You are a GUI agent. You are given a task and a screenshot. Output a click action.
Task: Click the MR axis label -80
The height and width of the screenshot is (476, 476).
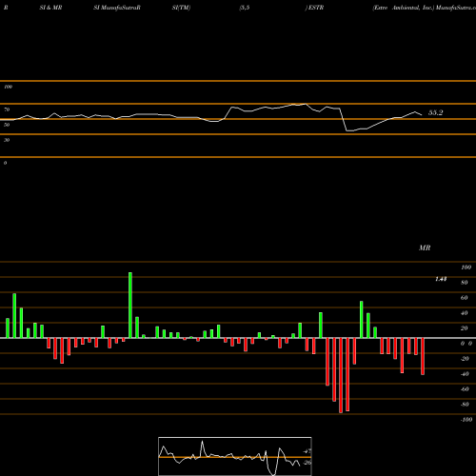tap(465, 405)
